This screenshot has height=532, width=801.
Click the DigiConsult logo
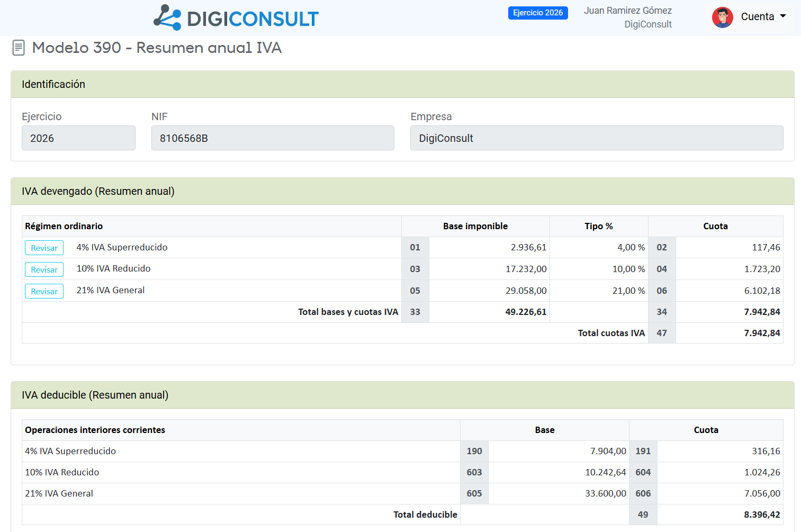click(x=236, y=17)
